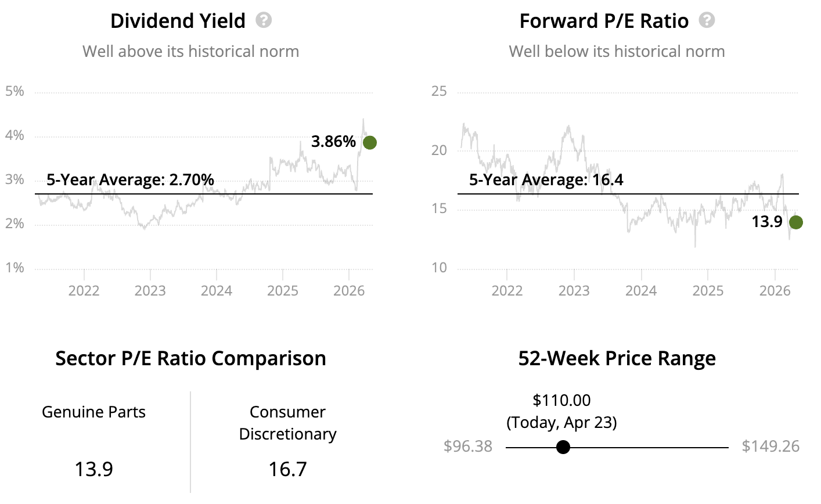Click the Genuine Parts P/E value 13.9

(x=93, y=469)
